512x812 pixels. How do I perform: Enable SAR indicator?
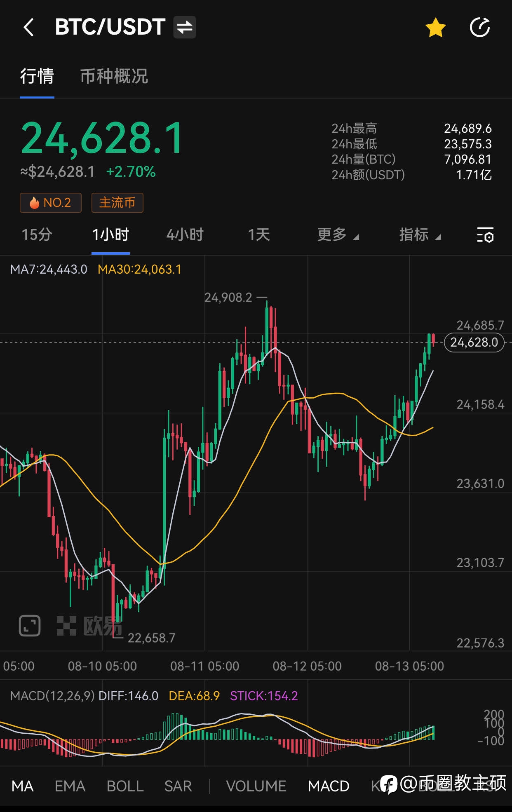178,786
